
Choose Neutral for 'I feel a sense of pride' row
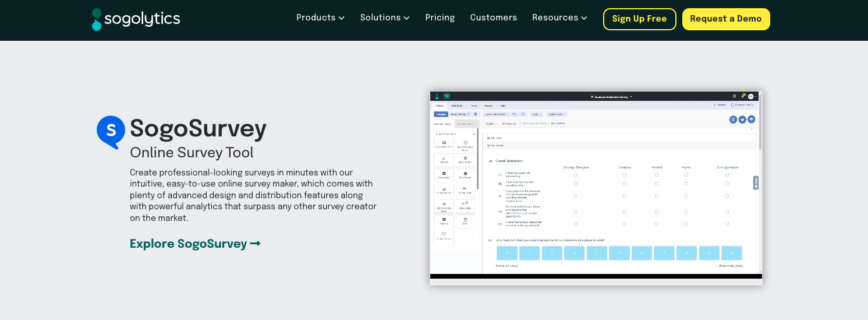point(657,184)
